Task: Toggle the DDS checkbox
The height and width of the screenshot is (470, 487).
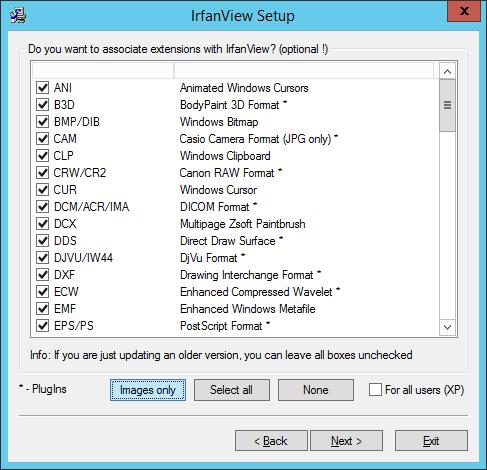Action: (x=42, y=241)
